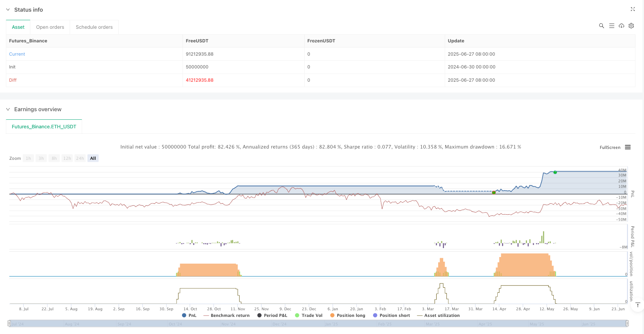Click the left handle of range navigator
Image resolution: width=644 pixels, height=334 pixels.
pos(9,324)
